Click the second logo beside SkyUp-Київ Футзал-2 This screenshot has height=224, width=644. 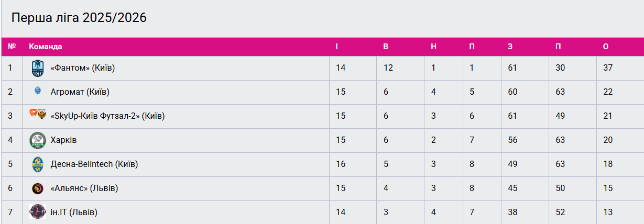pyautogui.click(x=42, y=115)
